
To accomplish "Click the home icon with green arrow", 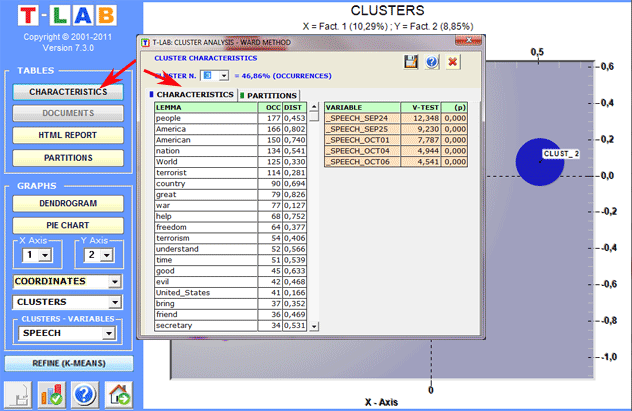I will (119, 394).
